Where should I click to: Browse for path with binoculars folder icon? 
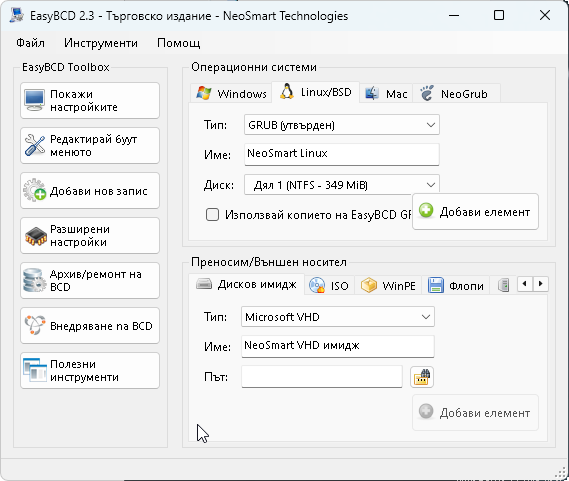coord(422,377)
